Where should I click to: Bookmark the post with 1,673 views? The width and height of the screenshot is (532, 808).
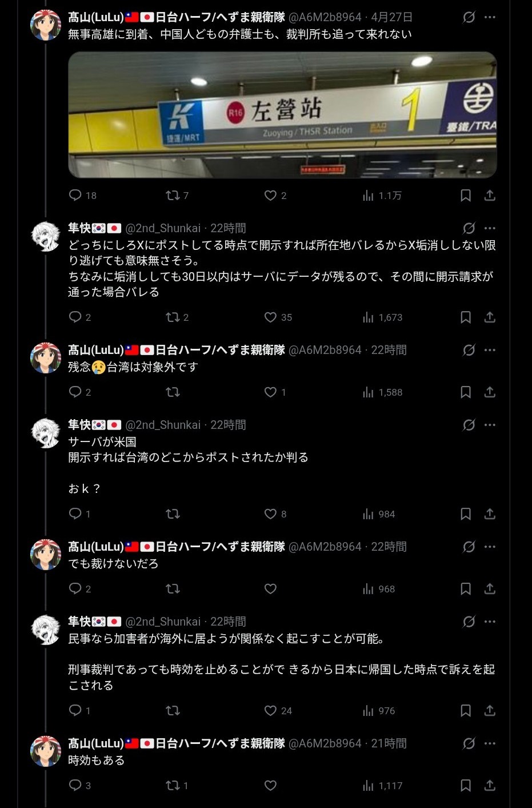(466, 317)
